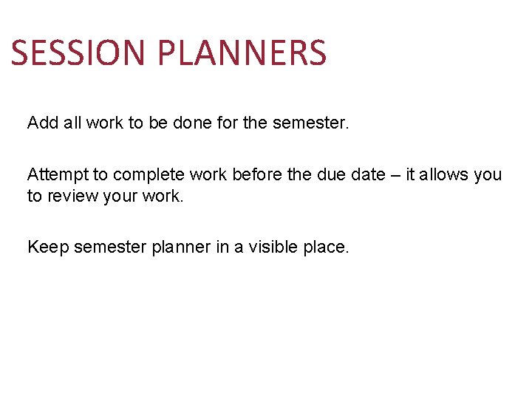Click the words 'be done' in the first line
This screenshot has height=399, width=532.
click(179, 123)
